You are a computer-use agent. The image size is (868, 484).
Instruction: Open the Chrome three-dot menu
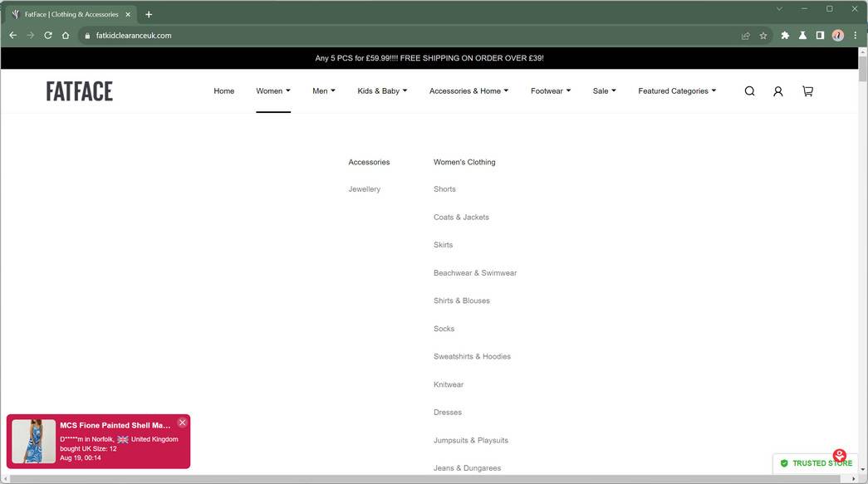[x=856, y=36]
